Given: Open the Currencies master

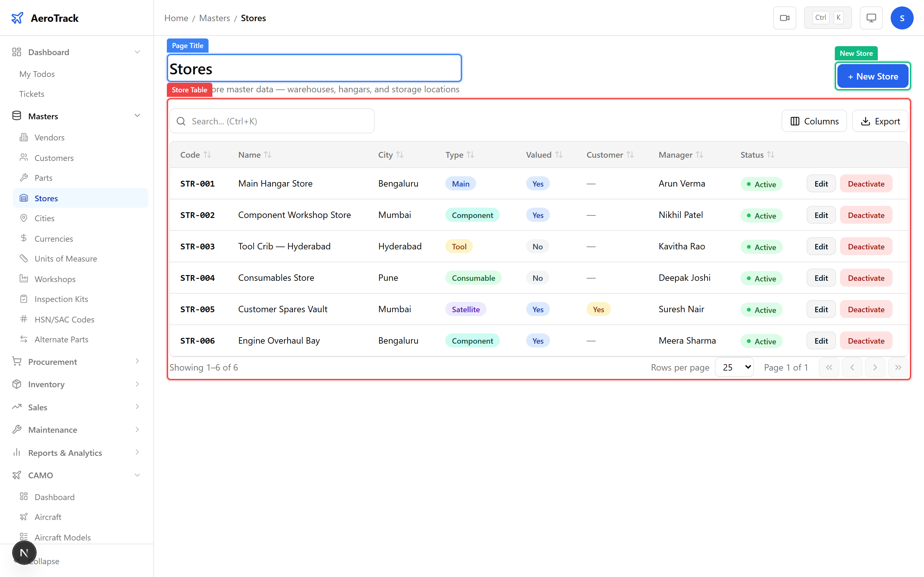Looking at the screenshot, I should tap(54, 238).
